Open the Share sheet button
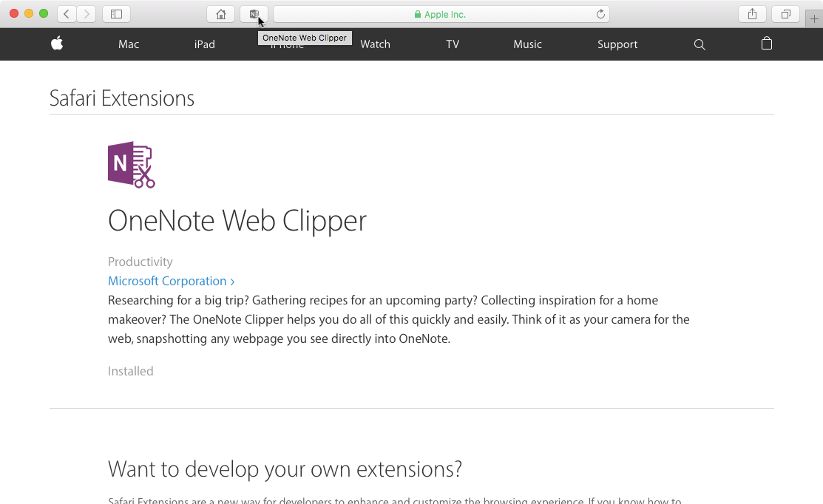This screenshot has width=823, height=504. [752, 14]
